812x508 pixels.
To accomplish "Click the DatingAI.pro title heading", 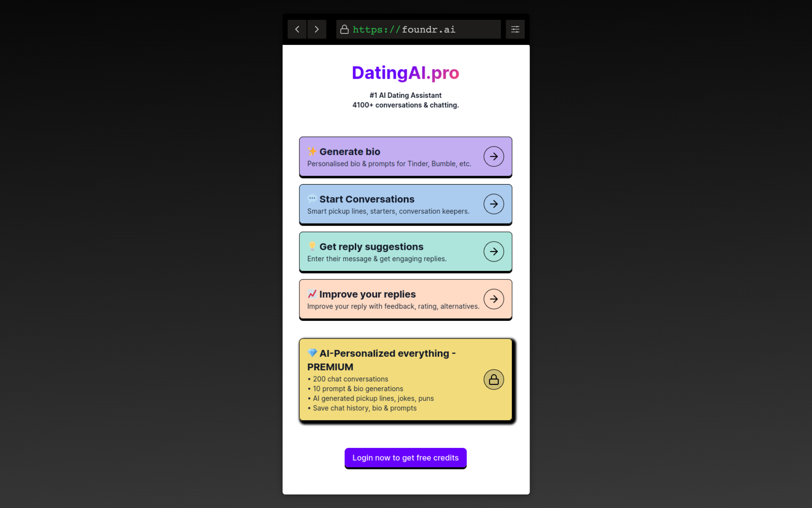I will tap(405, 72).
